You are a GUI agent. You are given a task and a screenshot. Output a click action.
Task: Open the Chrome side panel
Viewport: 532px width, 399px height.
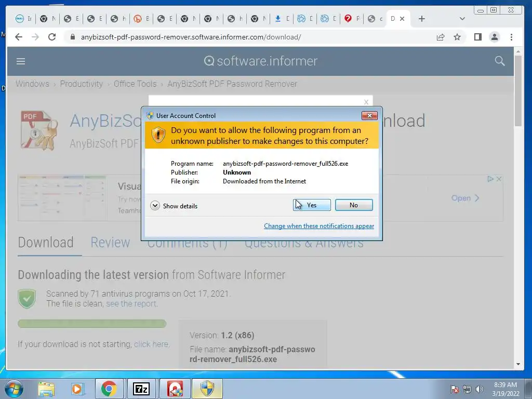coord(478,37)
